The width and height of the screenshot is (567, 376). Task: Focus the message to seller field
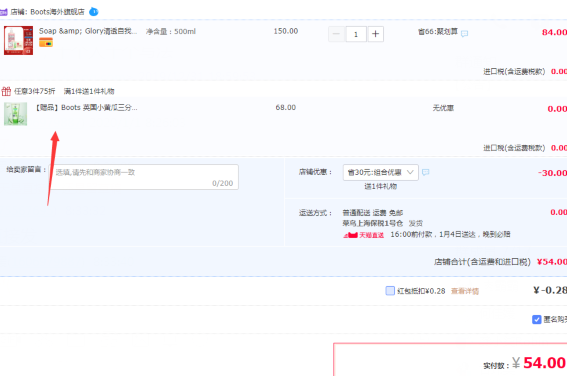tap(144, 177)
